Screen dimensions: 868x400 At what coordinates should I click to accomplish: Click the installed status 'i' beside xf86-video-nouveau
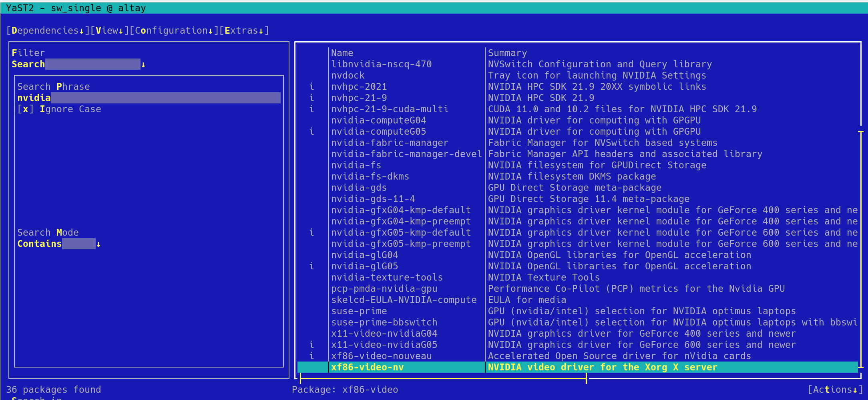311,356
